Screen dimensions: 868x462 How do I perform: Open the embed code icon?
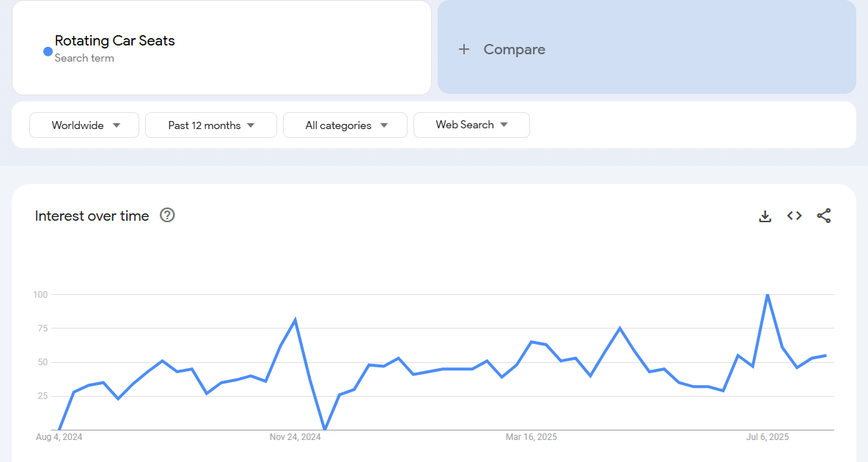pyautogui.click(x=794, y=216)
